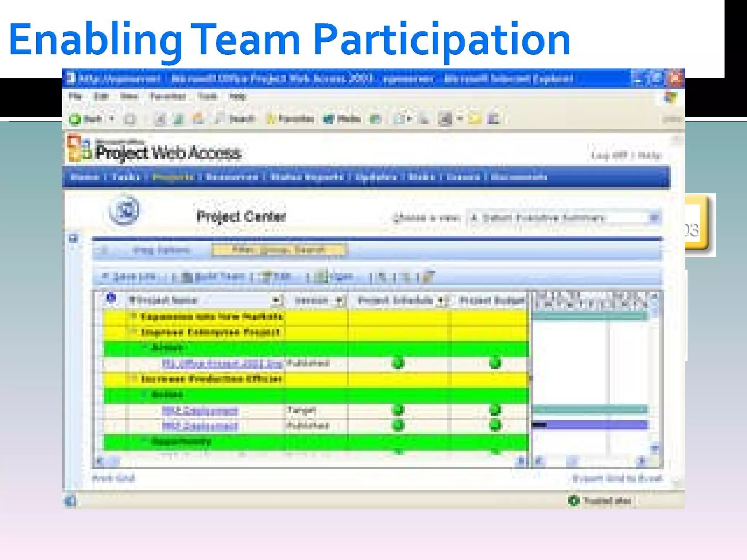This screenshot has width=747, height=560.
Task: Go to Resources in the navigation bar
Action: (232, 177)
